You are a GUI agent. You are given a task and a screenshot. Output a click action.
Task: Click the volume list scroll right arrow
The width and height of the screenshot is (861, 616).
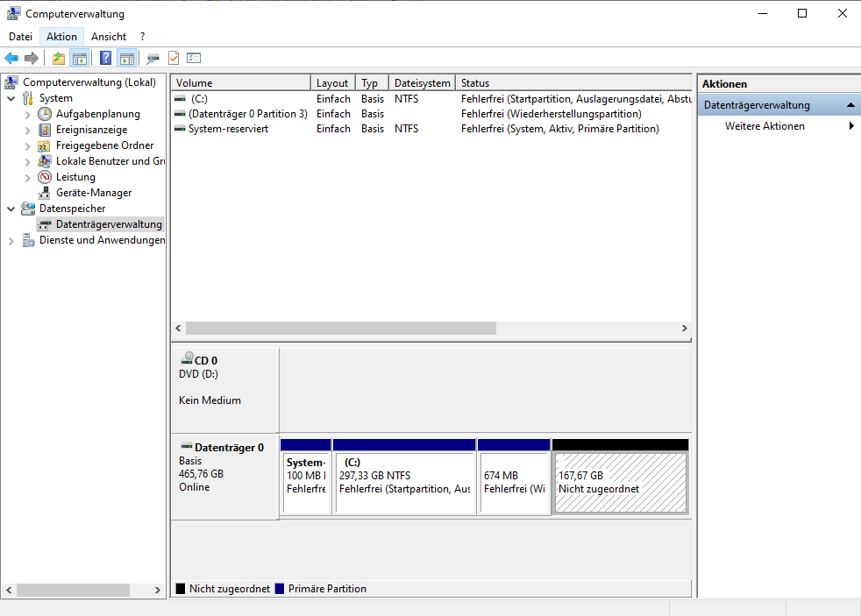point(684,328)
